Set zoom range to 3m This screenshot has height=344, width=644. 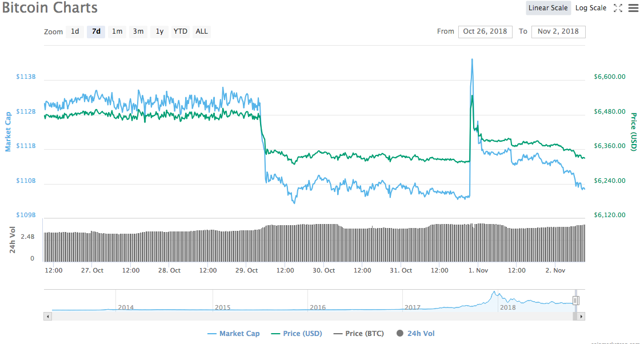click(138, 31)
